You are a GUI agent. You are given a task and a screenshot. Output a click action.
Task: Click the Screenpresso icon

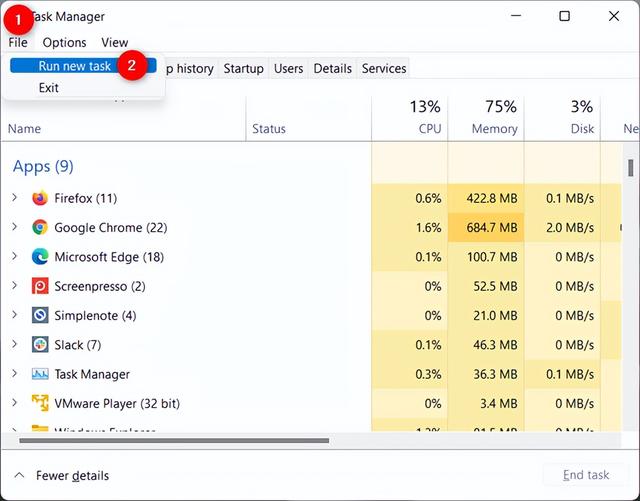pos(40,286)
